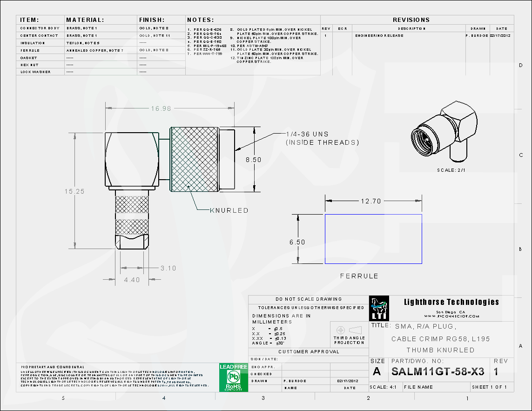The image size is (532, 411).
Task: Click the REVISIONS table header
Action: [x=411, y=20]
